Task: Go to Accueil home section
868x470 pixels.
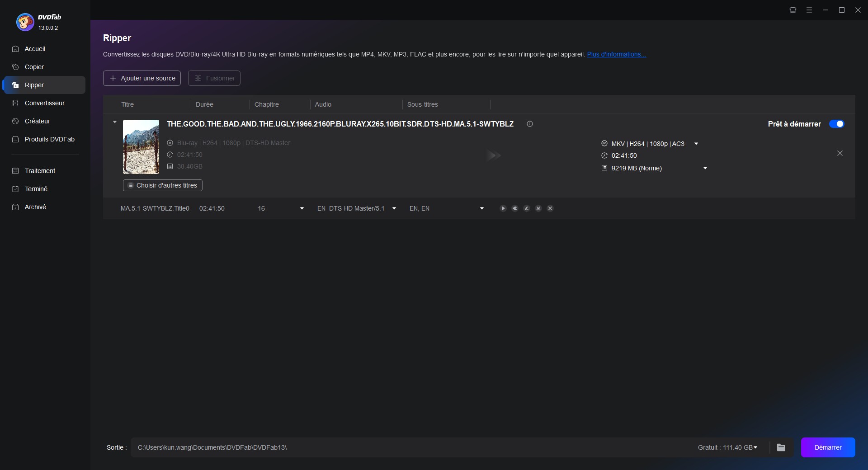Action: 43,49
